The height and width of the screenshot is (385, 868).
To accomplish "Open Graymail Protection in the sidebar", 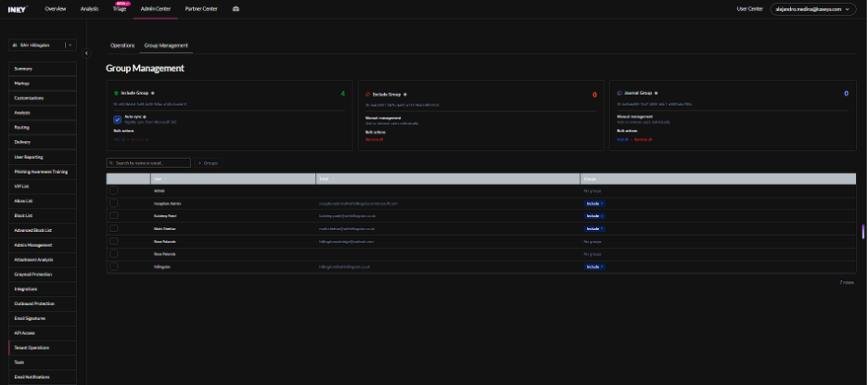I will pos(43,275).
